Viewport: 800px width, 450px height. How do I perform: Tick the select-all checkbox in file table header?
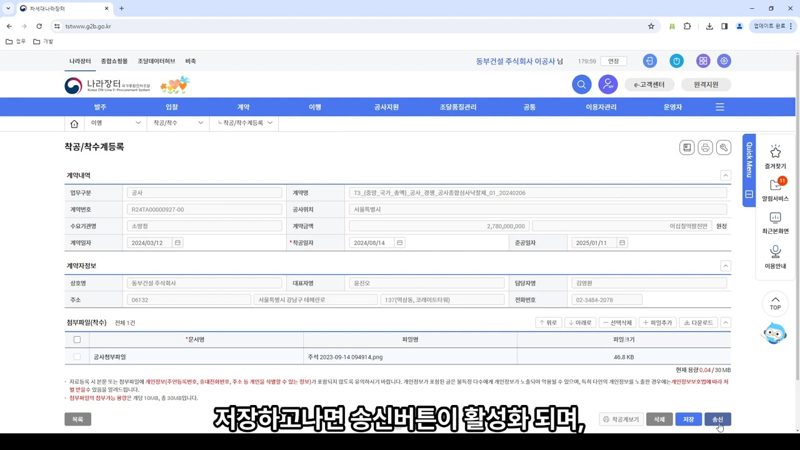pos(77,339)
